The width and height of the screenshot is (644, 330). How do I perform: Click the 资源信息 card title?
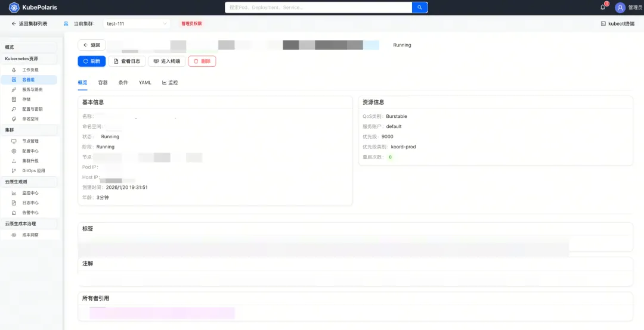373,102
